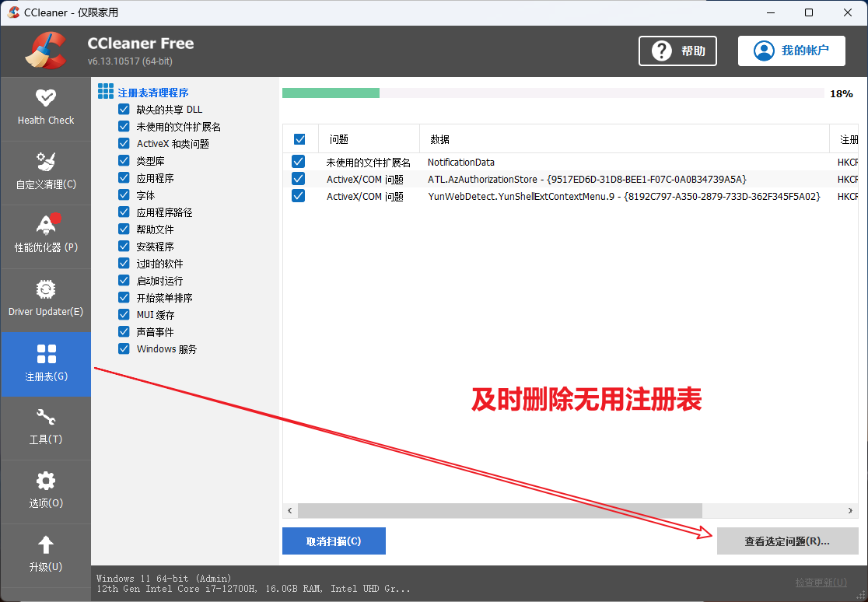Click the blue grid icon beside 注册表清理程序
Viewport: 868px width, 602px height.
[106, 91]
